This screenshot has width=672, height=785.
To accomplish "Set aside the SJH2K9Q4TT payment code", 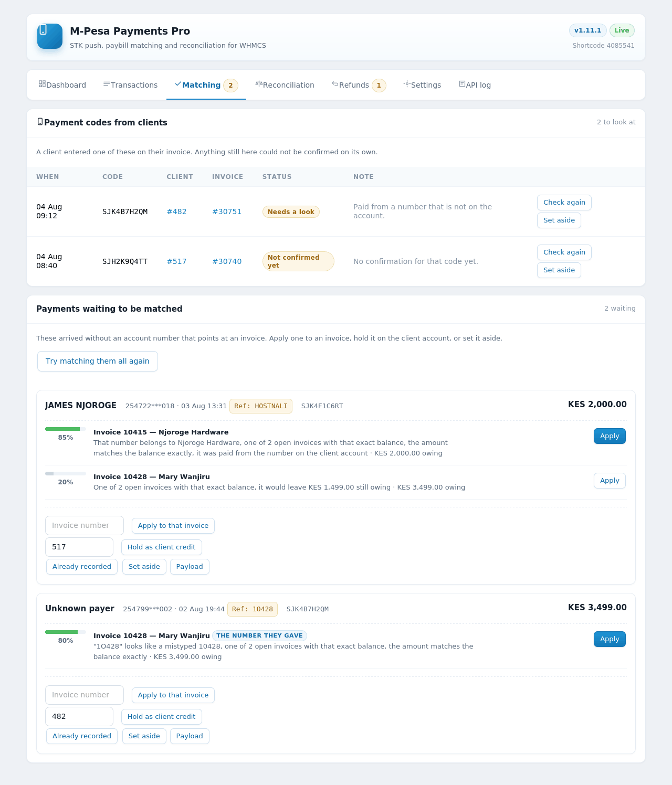I will (559, 270).
